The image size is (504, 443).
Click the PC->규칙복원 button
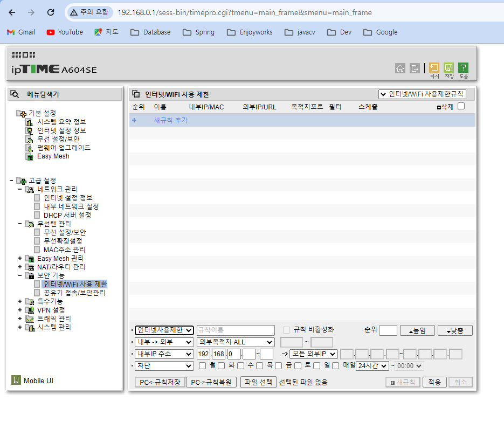(211, 382)
